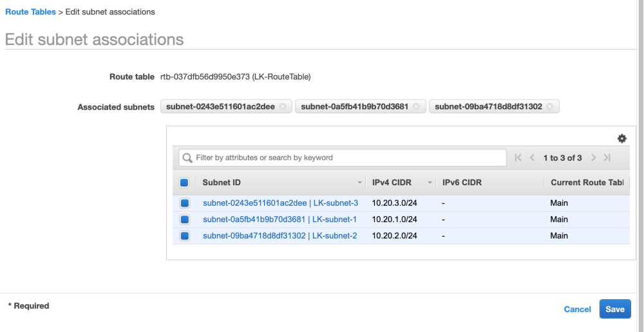Click the IPv4 CIDR column header
The width and height of the screenshot is (644, 332).
click(x=392, y=183)
